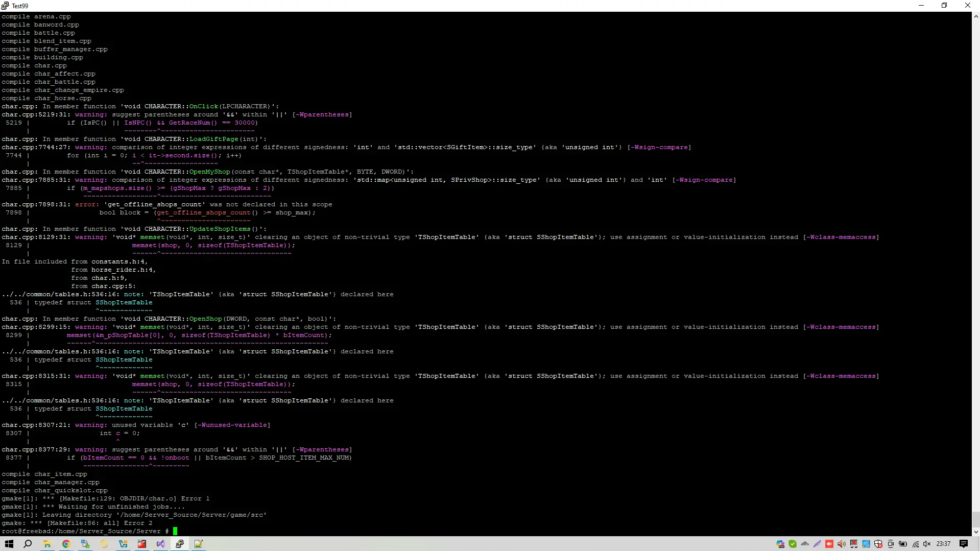The image size is (980, 551).
Task: Open Notepad++ from the taskbar
Action: [x=199, y=544]
